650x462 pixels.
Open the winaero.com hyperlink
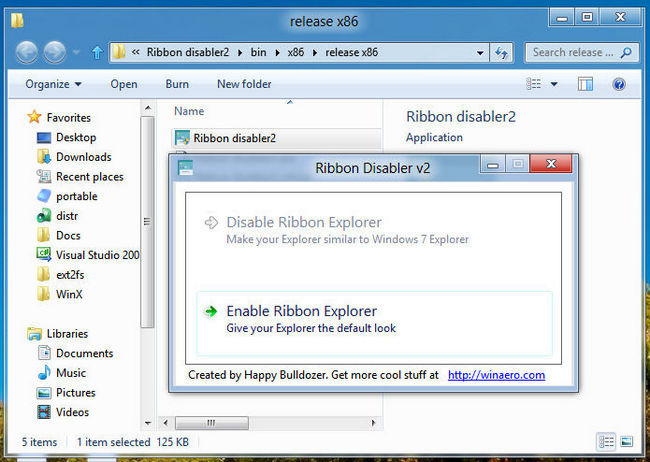pos(496,375)
